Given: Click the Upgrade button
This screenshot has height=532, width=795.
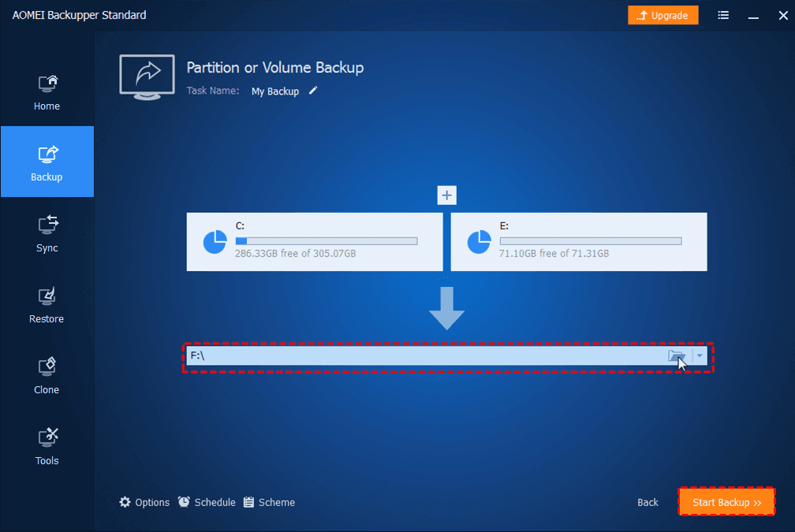Looking at the screenshot, I should (x=662, y=15).
